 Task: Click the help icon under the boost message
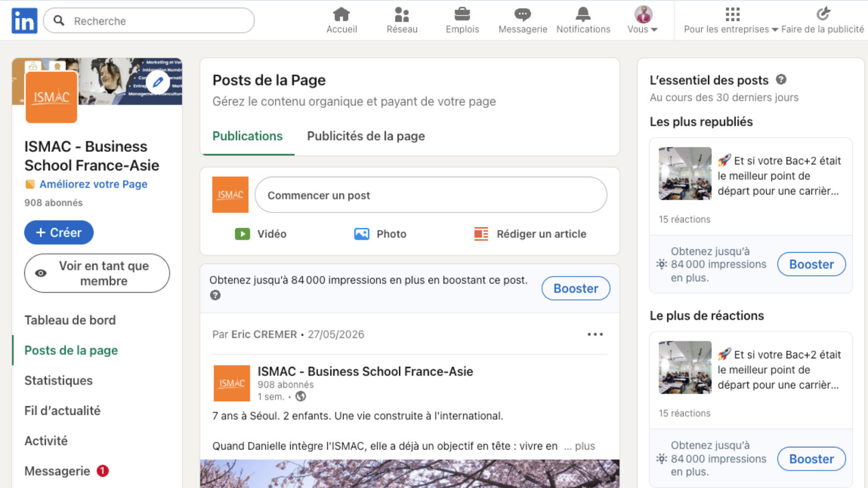click(215, 295)
